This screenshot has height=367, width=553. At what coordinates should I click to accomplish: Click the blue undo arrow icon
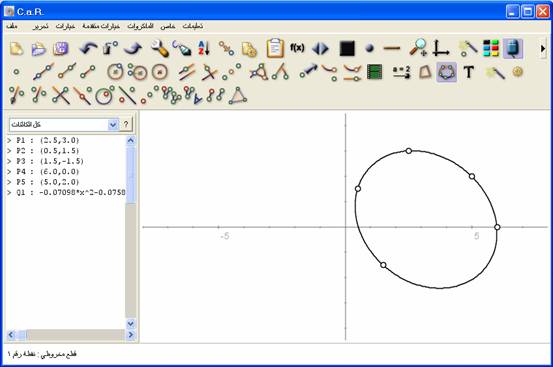click(x=88, y=48)
